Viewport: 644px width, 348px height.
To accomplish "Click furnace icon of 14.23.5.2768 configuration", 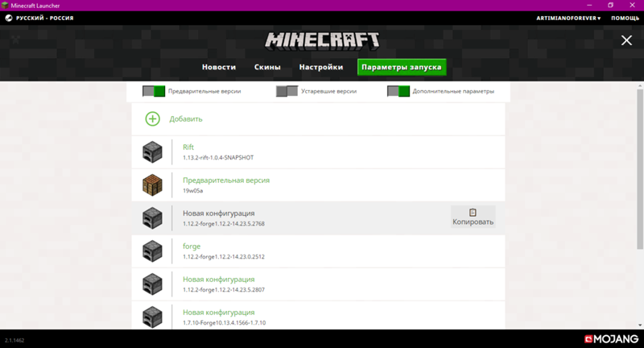I will click(152, 218).
